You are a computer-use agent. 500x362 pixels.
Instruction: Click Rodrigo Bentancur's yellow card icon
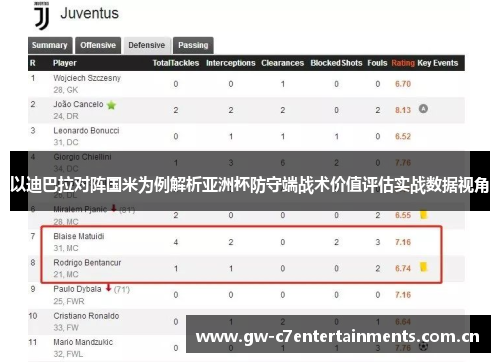[424, 267]
